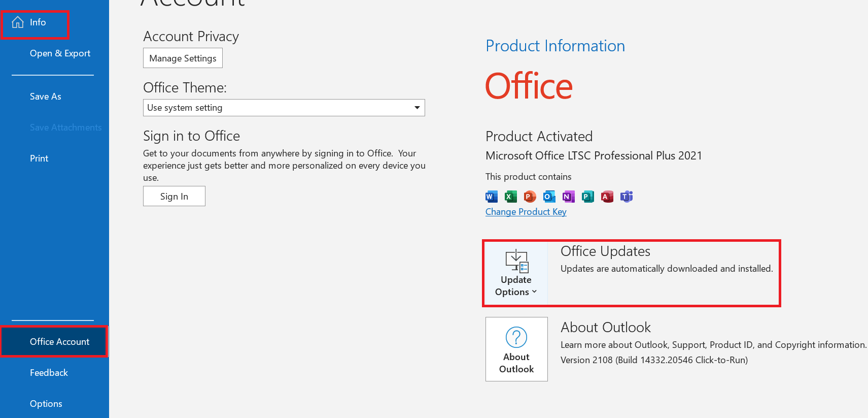Screen dimensions: 868x418
Task: Click the Version 2108 build text
Action: tap(654, 360)
